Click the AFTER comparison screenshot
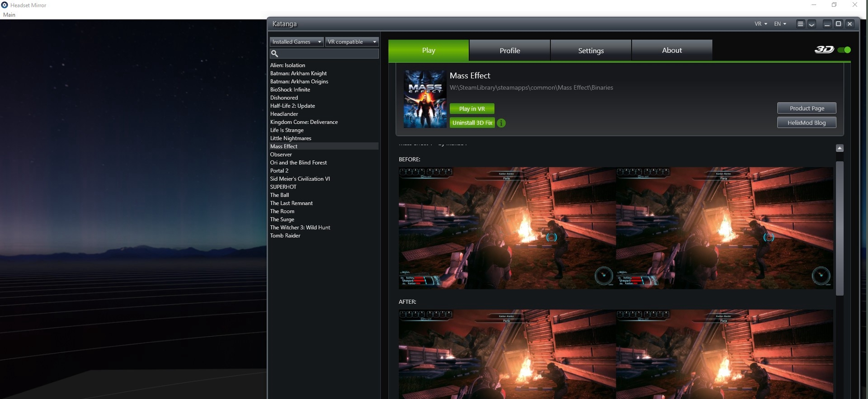The height and width of the screenshot is (399, 868). point(616,354)
